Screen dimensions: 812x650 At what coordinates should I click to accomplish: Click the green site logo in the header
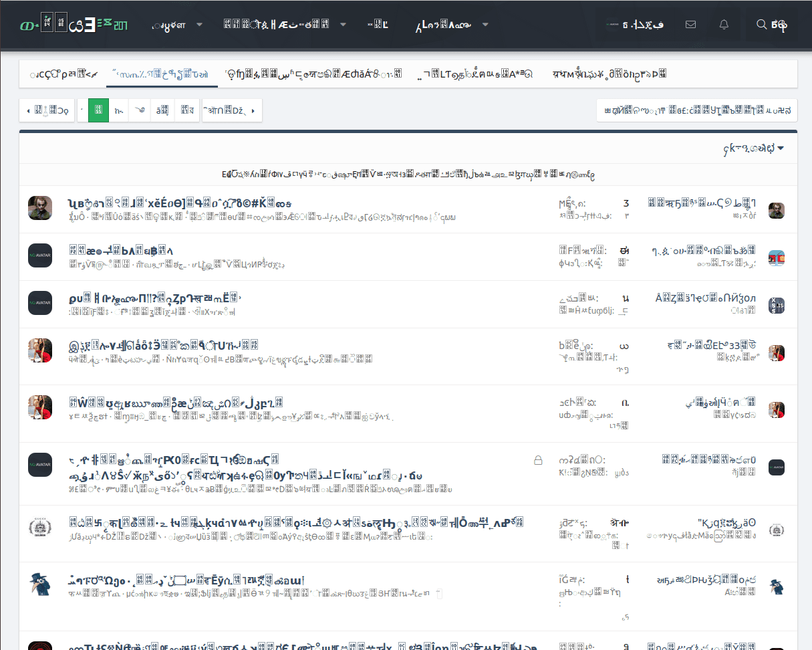coord(74,25)
